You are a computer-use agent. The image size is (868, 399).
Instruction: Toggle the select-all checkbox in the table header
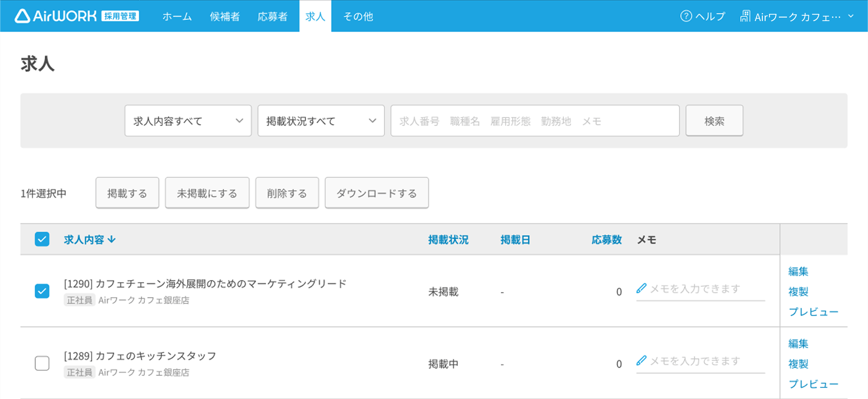pos(42,239)
